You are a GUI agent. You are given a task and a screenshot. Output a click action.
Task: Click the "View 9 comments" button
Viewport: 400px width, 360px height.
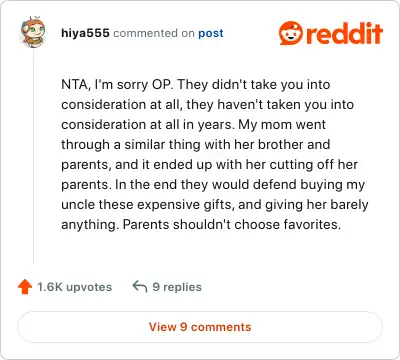coord(200,327)
